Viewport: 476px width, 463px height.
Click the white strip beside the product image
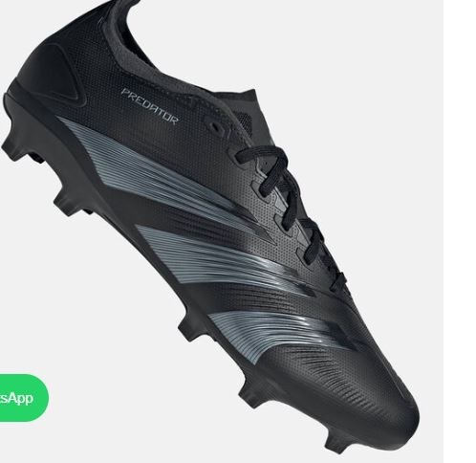[460, 231]
